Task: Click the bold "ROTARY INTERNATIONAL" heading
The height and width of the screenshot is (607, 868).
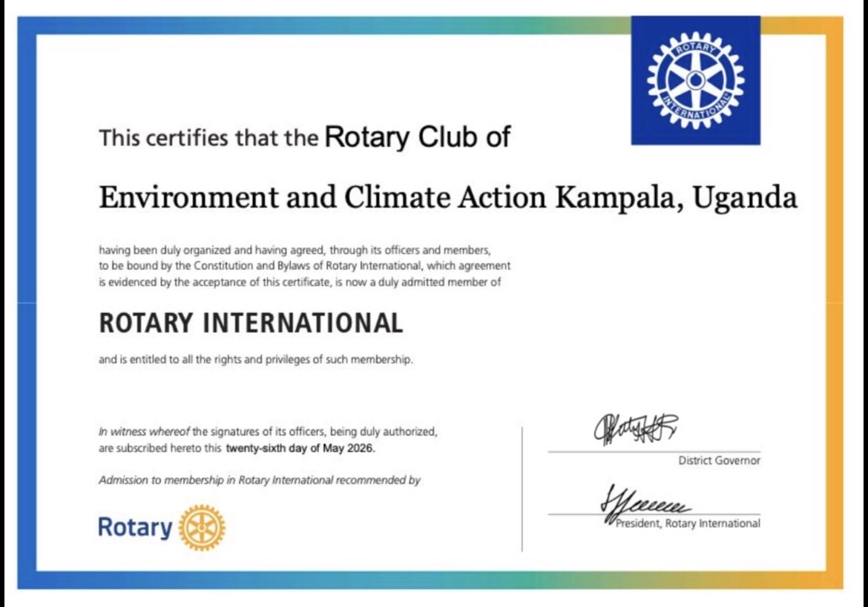Action: pos(251,323)
